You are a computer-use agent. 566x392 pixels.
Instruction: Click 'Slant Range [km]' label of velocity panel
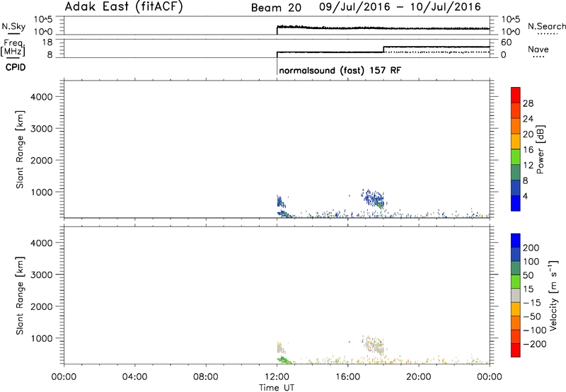click(20, 296)
